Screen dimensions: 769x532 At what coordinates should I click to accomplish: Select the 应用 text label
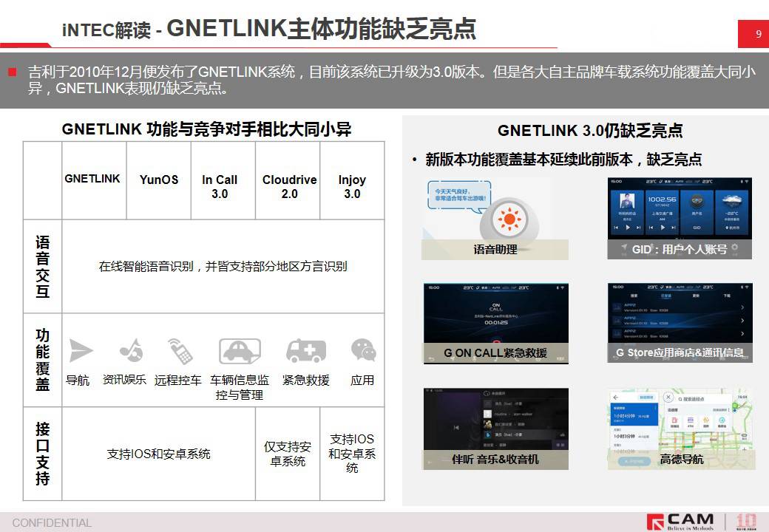click(x=362, y=380)
